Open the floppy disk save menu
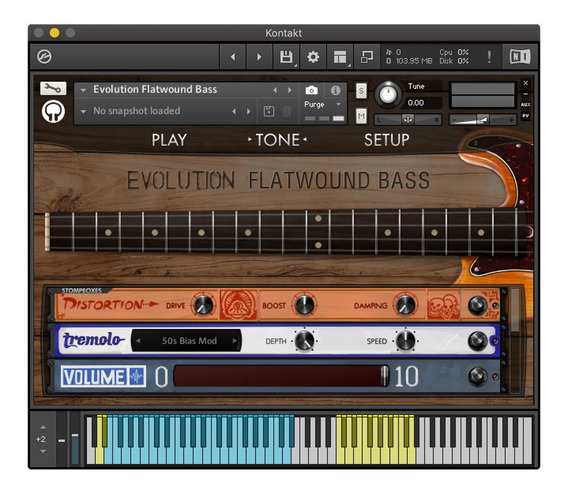Screen dimensions: 568x494 coord(286,57)
